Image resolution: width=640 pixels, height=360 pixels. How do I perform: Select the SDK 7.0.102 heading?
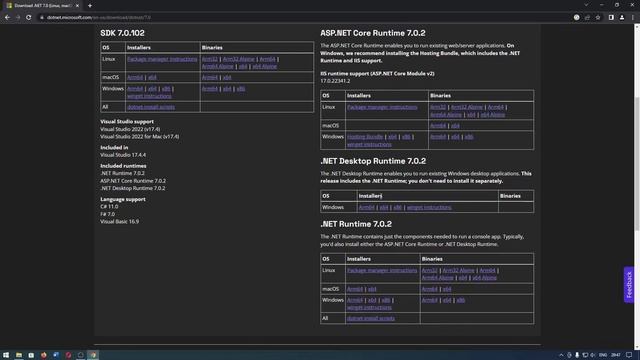coord(122,33)
